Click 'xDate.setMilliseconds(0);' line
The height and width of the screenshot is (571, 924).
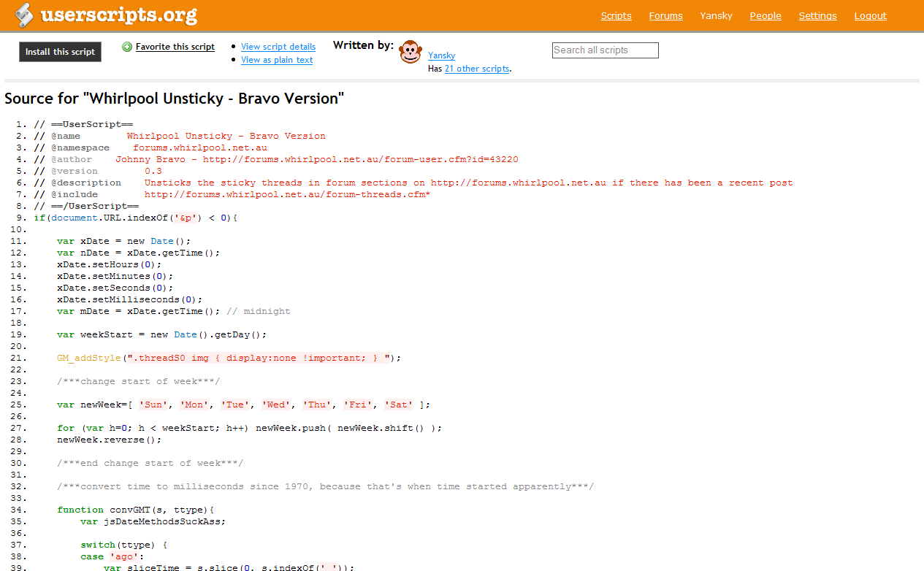coord(129,299)
